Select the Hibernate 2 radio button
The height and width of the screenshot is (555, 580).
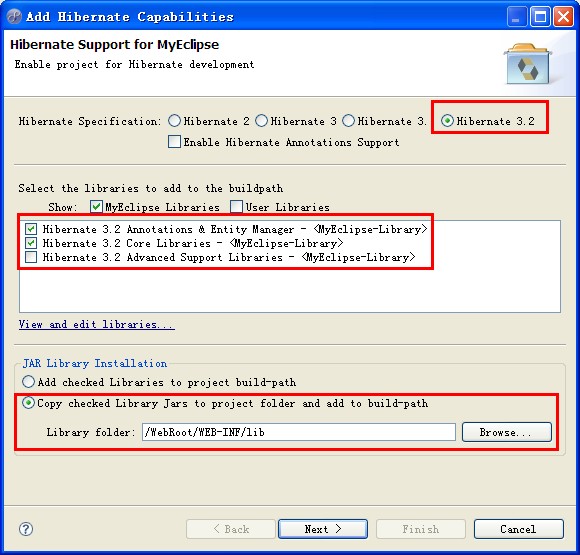pos(175,121)
